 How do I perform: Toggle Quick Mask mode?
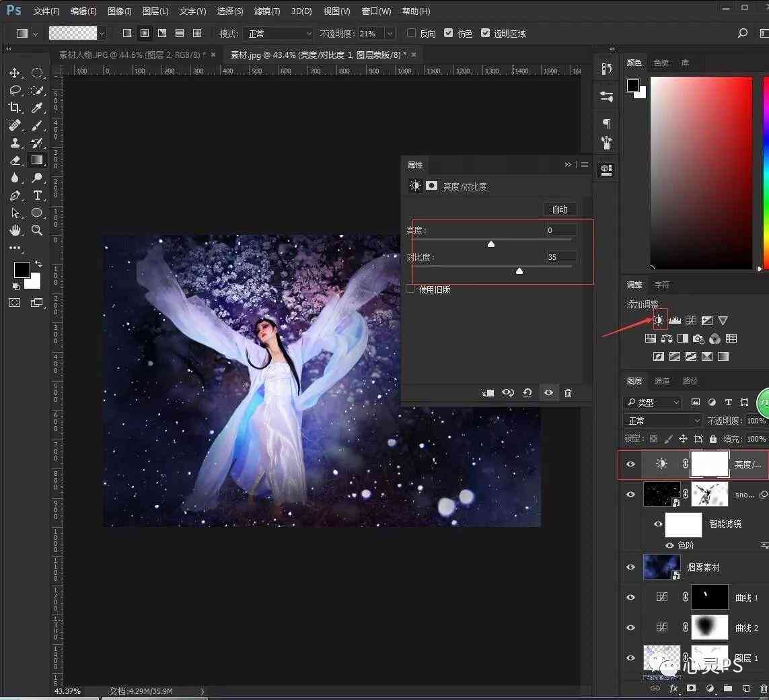coord(15,303)
